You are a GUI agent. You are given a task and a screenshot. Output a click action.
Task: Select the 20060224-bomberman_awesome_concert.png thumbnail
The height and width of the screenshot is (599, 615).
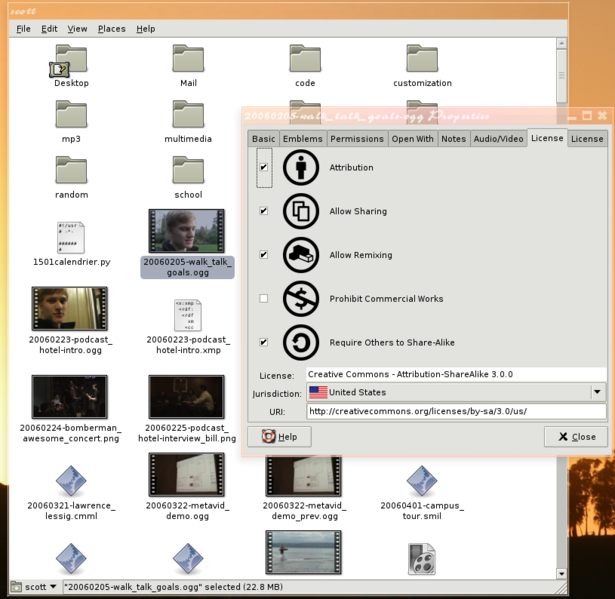[x=70, y=397]
